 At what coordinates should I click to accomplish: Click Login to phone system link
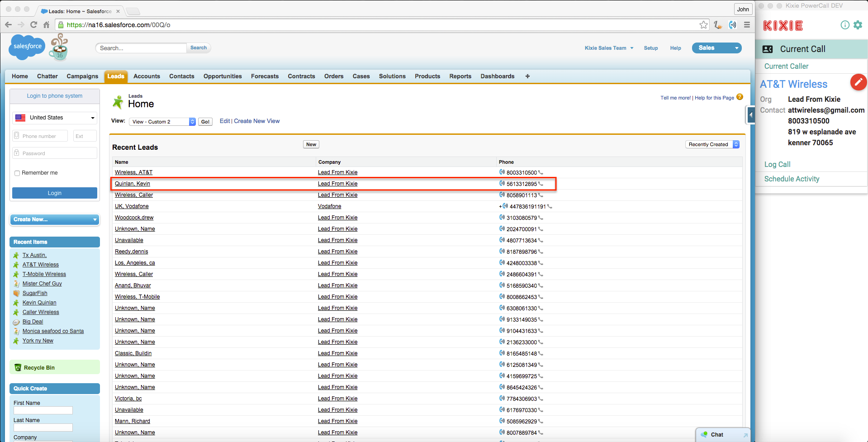pyautogui.click(x=55, y=96)
